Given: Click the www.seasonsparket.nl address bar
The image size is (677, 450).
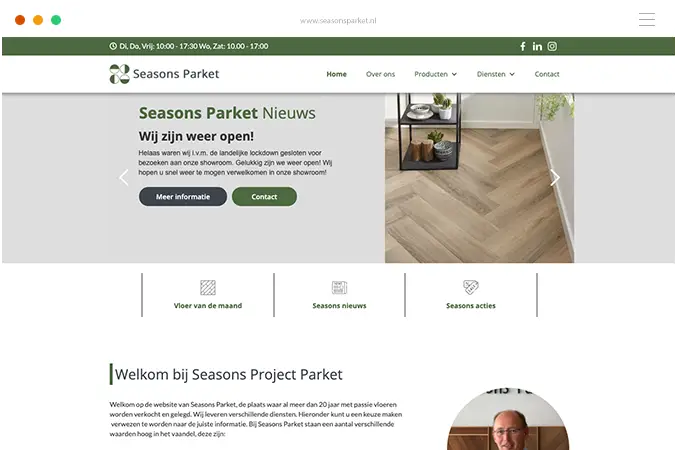Looking at the screenshot, I should click(338, 20).
